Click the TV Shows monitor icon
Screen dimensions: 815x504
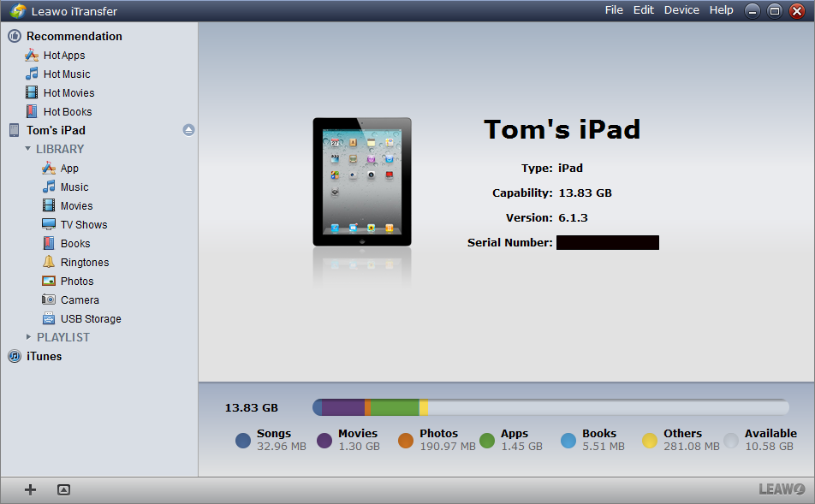tap(49, 224)
